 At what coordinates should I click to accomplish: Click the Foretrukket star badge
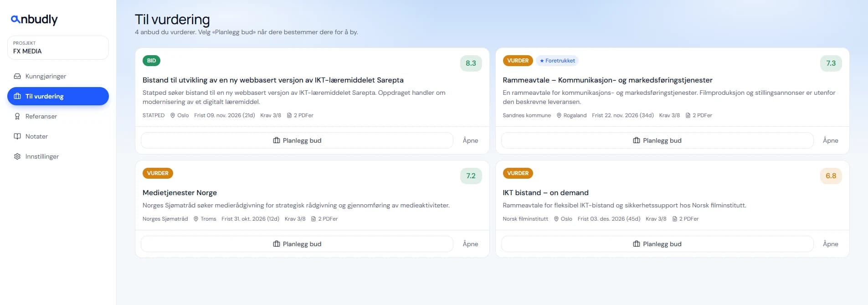[557, 61]
